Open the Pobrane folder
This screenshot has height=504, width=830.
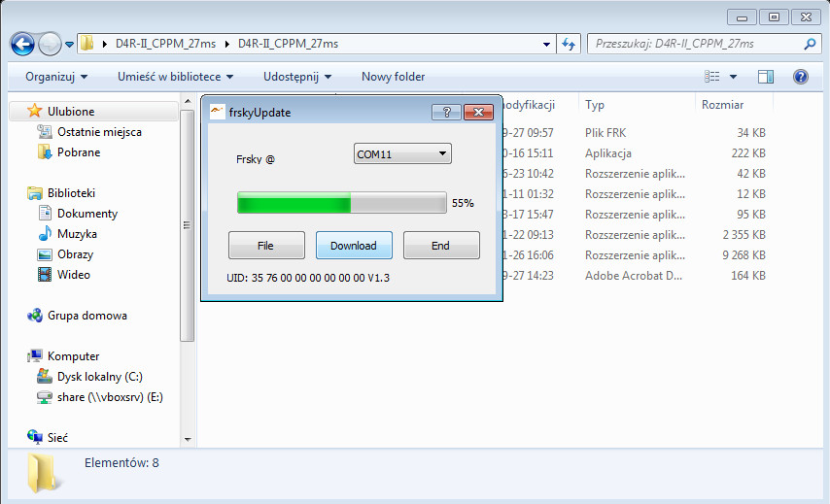[x=79, y=152]
